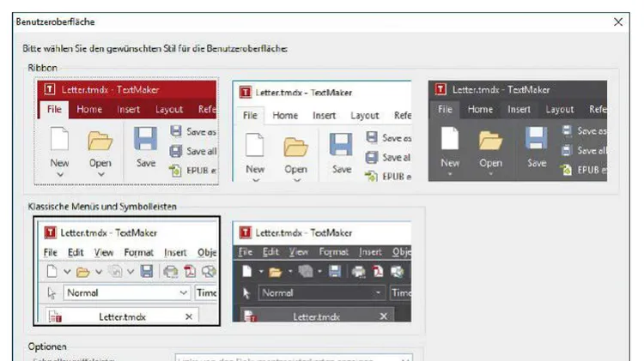The width and height of the screenshot is (644, 361).
Task: Click the Save floppy icon in dark ribbon preview
Action: (x=537, y=138)
